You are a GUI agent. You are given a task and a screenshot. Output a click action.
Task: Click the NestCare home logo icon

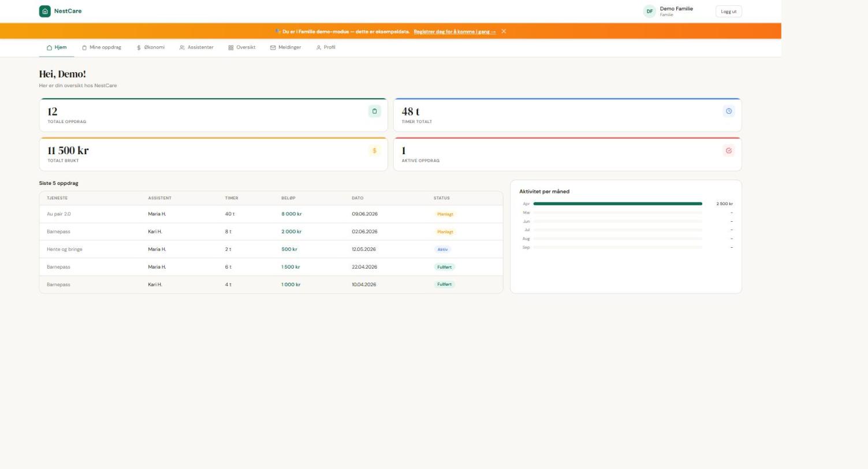point(45,11)
